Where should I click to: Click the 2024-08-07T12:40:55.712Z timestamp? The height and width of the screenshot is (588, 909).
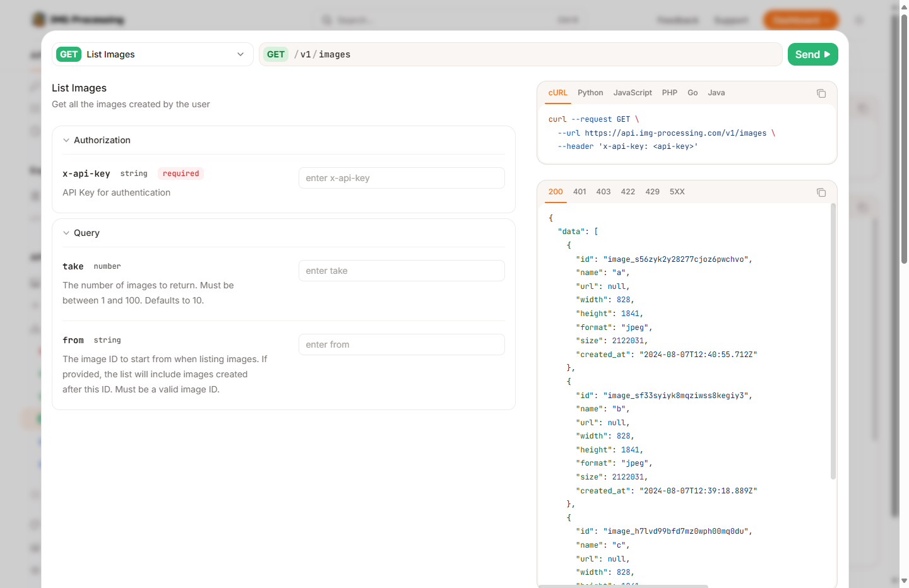click(698, 355)
